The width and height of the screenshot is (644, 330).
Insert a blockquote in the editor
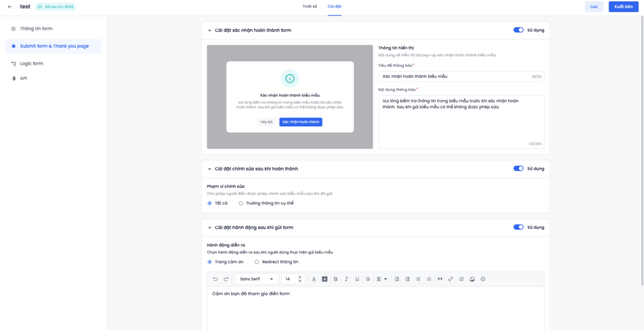(440, 279)
